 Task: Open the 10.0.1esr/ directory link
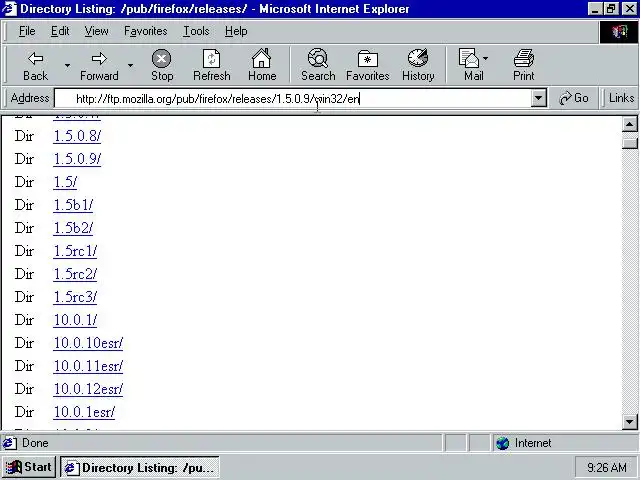[84, 412]
